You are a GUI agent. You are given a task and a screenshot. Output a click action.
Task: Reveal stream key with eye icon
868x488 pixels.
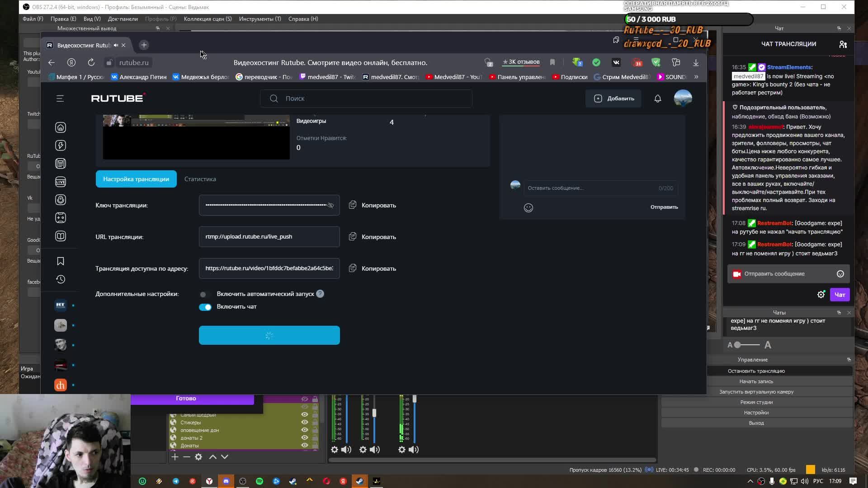330,205
